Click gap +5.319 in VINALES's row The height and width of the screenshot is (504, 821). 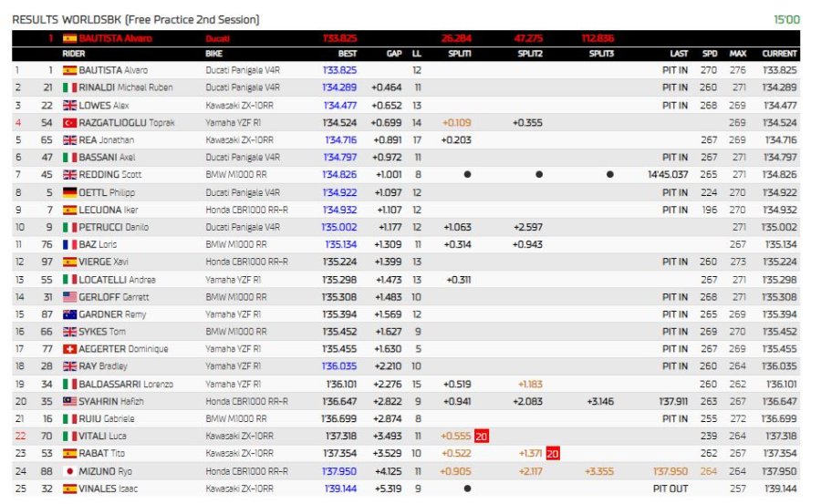tap(388, 489)
